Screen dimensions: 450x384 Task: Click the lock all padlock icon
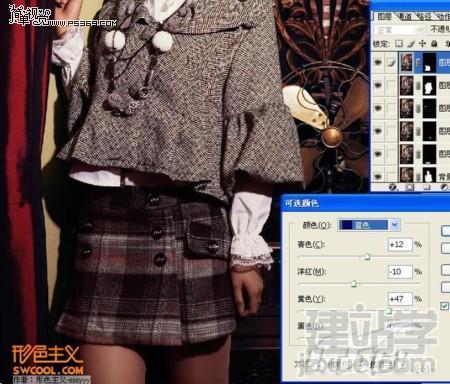(x=434, y=44)
